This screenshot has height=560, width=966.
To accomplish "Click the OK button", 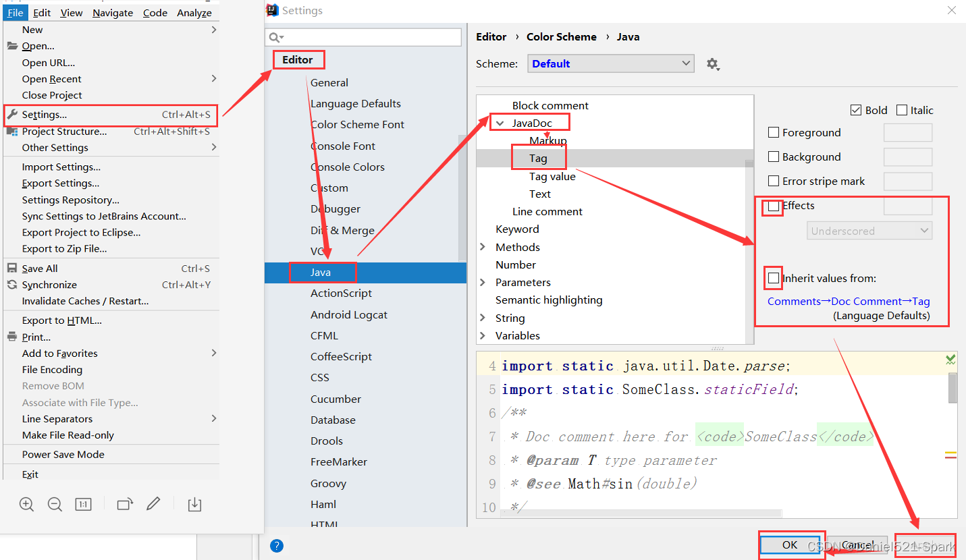I will pyautogui.click(x=790, y=545).
